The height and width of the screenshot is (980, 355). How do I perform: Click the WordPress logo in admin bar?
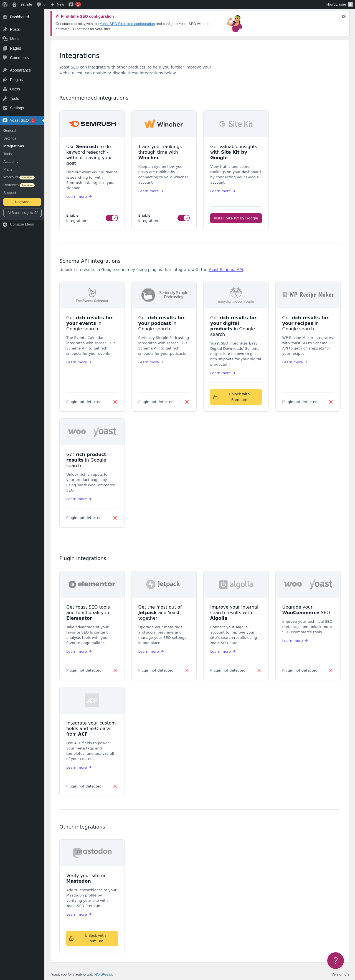click(4, 4)
